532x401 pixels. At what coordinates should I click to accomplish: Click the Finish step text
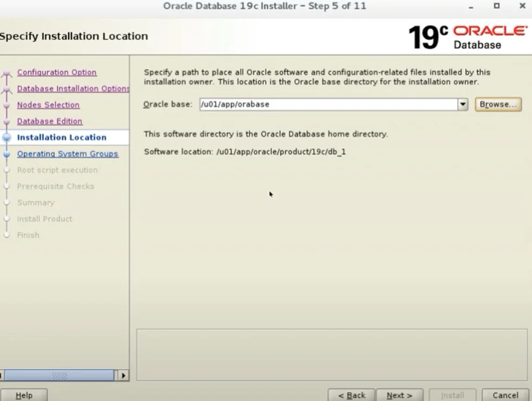28,235
